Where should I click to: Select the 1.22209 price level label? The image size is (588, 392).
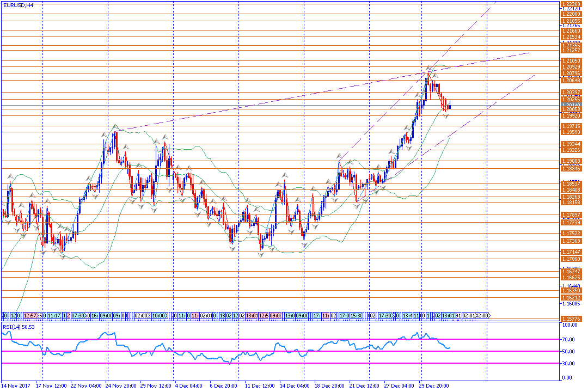coord(570,4)
